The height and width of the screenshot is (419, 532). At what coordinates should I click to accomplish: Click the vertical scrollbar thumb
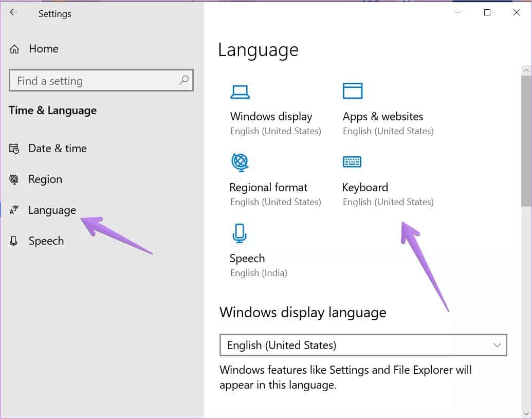(526, 141)
